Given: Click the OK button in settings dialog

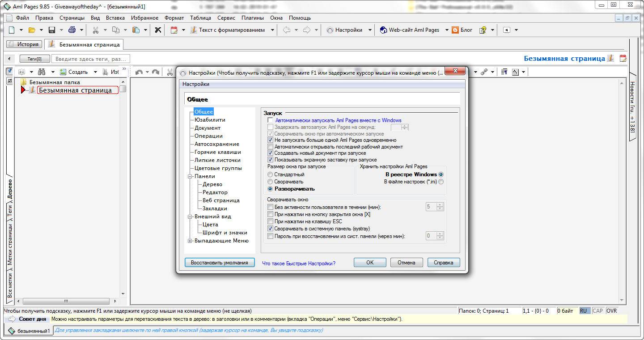Looking at the screenshot, I should pos(370,263).
